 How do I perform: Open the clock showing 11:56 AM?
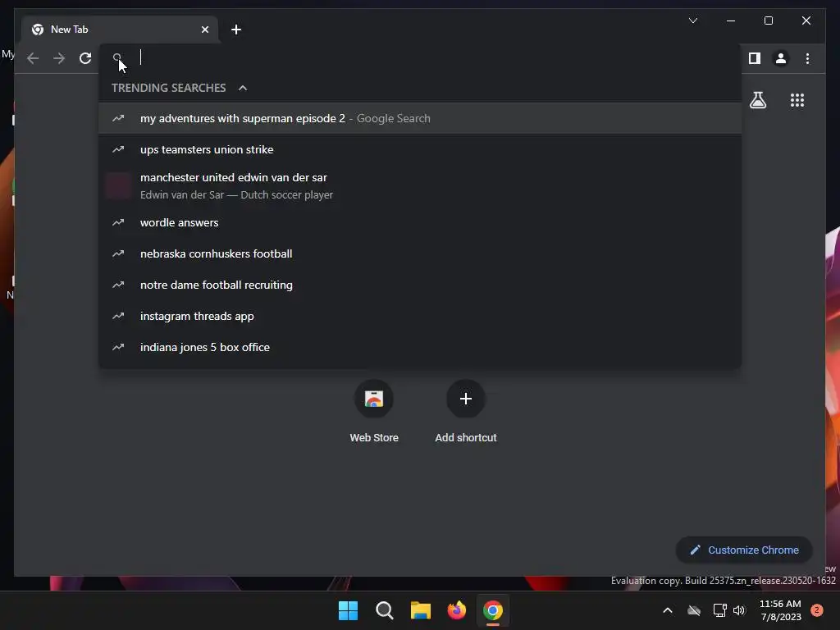(x=780, y=610)
